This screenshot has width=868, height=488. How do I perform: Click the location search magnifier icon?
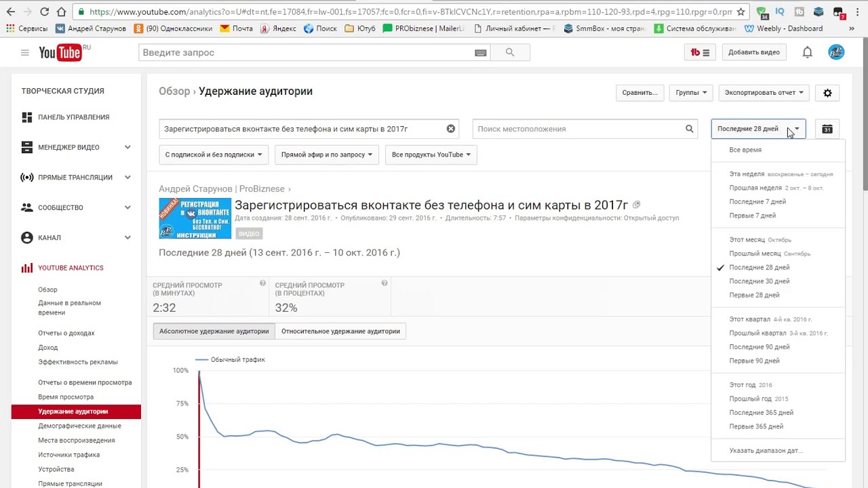pos(689,129)
